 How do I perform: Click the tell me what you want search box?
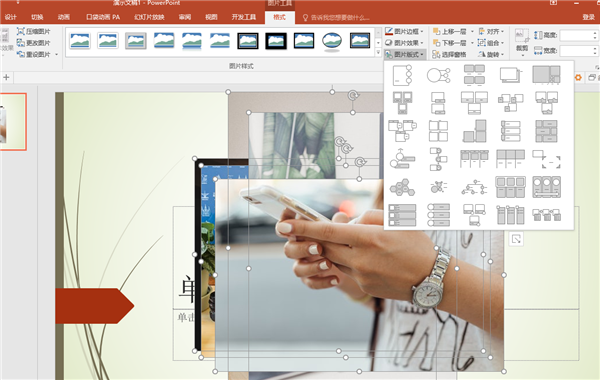[337, 18]
